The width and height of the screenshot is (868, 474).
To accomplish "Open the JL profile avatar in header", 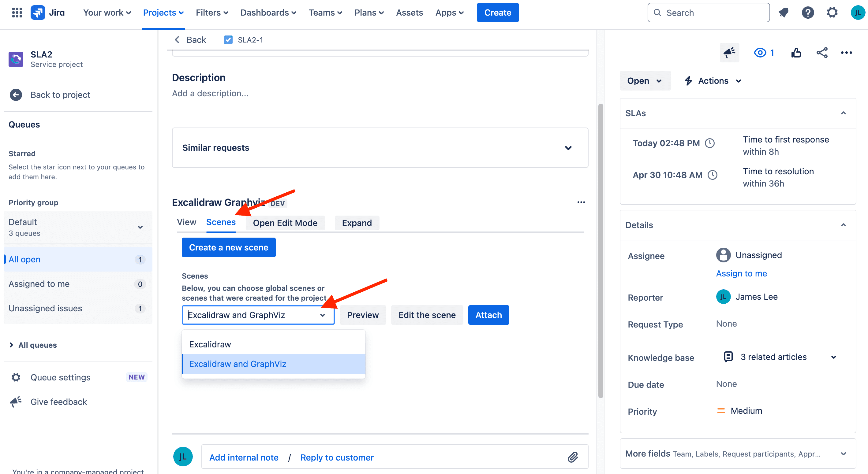I will click(857, 13).
